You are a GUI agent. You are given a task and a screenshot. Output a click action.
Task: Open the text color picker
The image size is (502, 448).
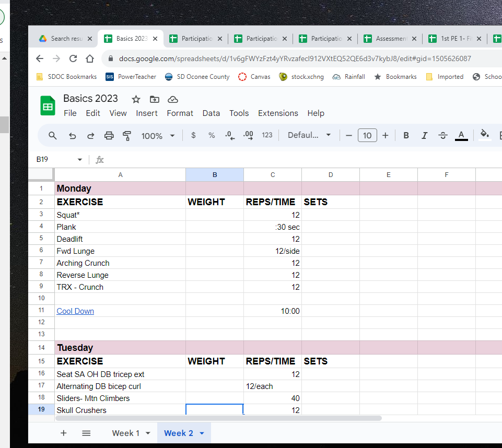461,135
